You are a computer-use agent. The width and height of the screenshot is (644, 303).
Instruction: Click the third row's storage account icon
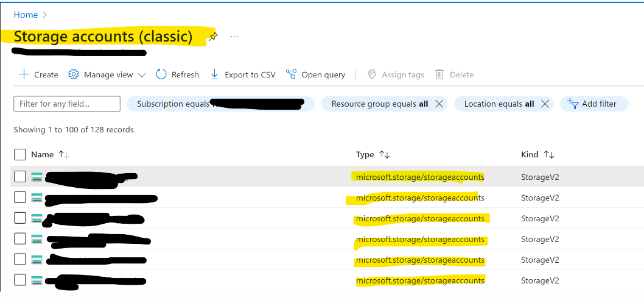[x=37, y=218]
